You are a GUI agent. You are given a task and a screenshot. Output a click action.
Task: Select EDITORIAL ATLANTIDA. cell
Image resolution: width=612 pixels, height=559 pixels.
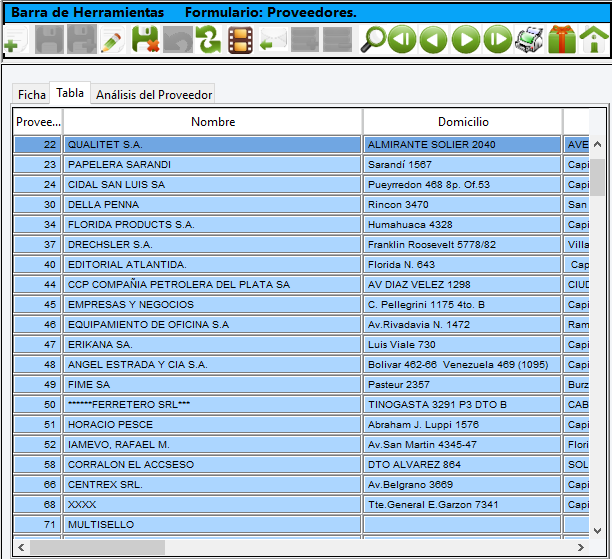212,264
